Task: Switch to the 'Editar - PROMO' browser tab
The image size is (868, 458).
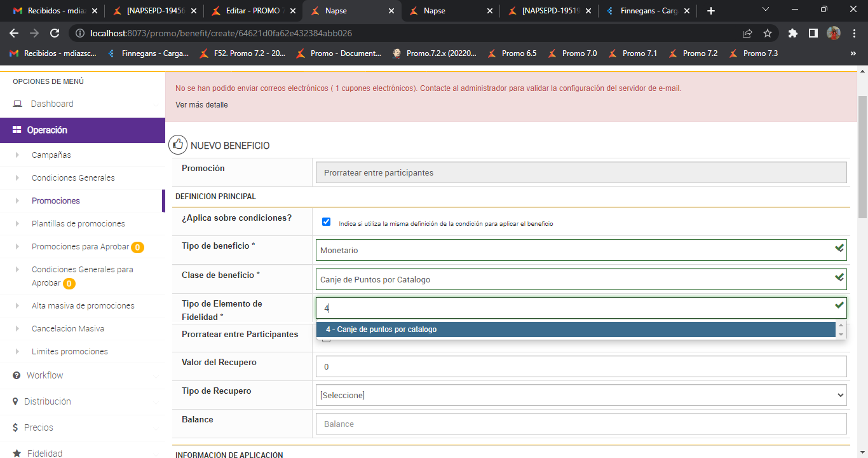Action: tap(252, 11)
